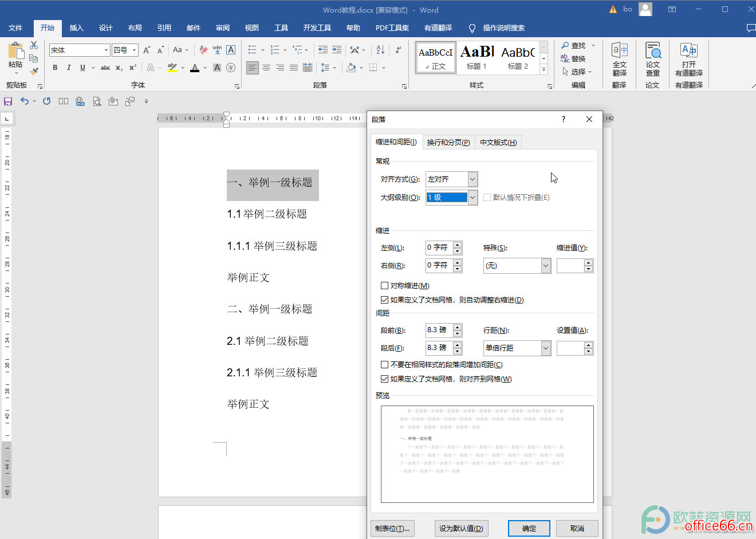Select the 标题 1 style
Image resolution: width=756 pixels, height=539 pixels.
pos(477,57)
